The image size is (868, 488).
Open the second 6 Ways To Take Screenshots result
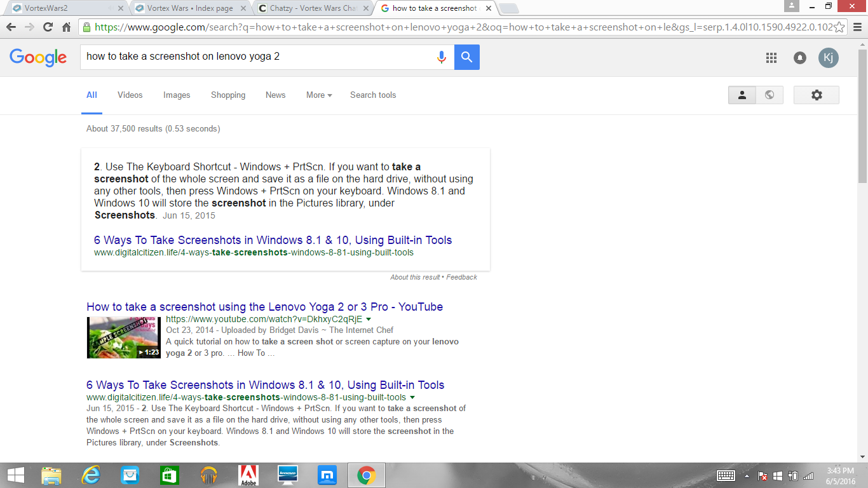[265, 385]
